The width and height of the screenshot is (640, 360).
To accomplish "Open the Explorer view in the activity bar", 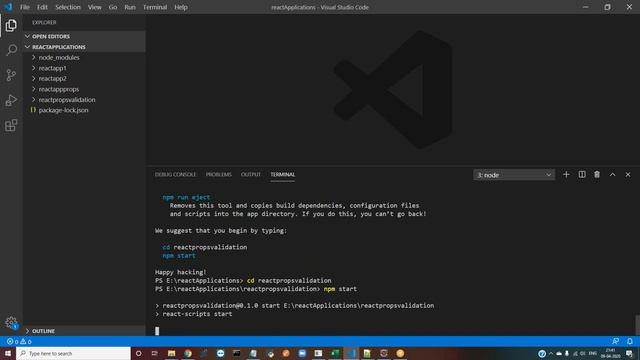I will [x=11, y=25].
